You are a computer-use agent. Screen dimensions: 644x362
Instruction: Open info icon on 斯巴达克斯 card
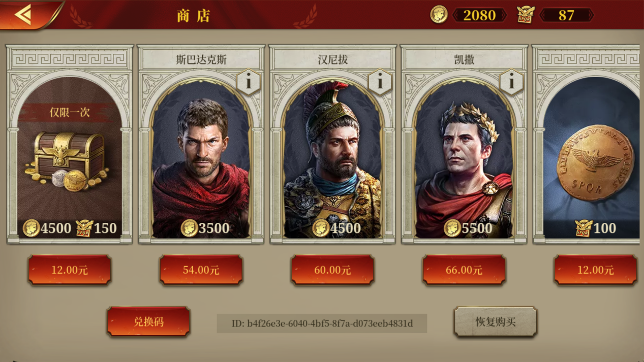click(x=249, y=82)
